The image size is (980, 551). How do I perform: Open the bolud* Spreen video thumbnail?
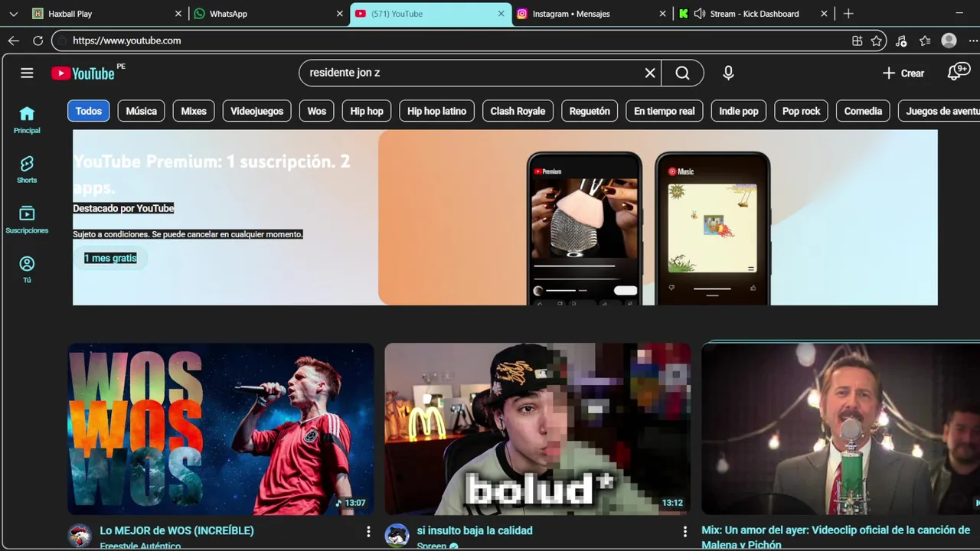pyautogui.click(x=537, y=429)
